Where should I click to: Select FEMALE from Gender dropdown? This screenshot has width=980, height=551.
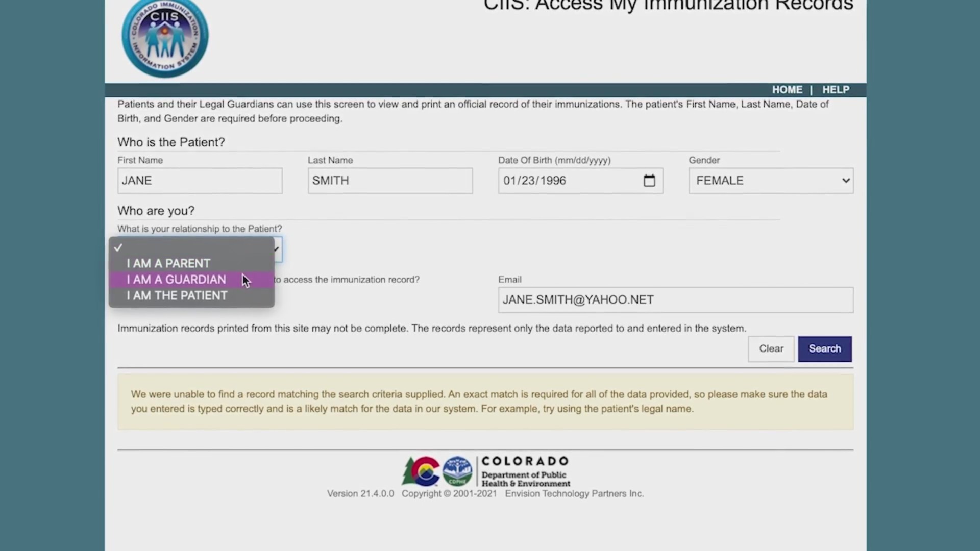(x=770, y=180)
